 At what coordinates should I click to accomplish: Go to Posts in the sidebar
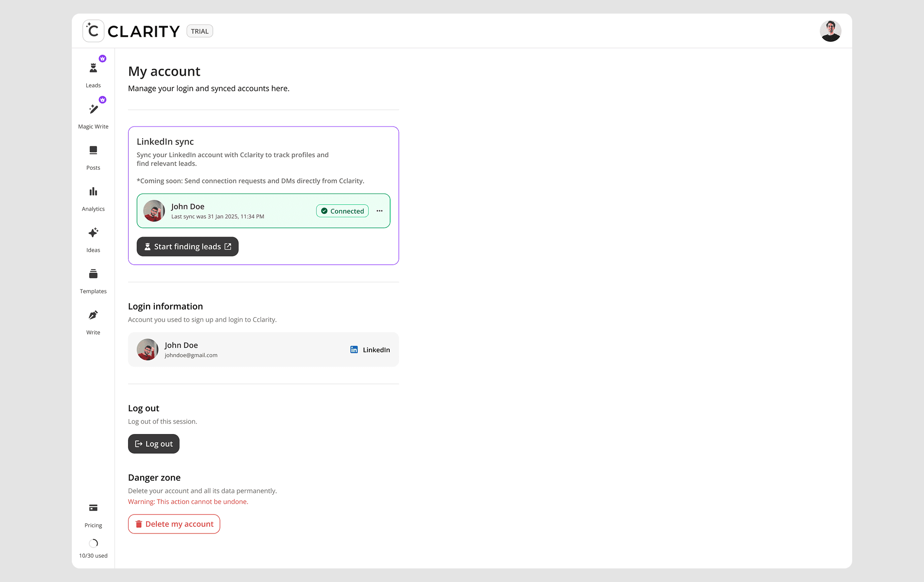click(x=93, y=158)
